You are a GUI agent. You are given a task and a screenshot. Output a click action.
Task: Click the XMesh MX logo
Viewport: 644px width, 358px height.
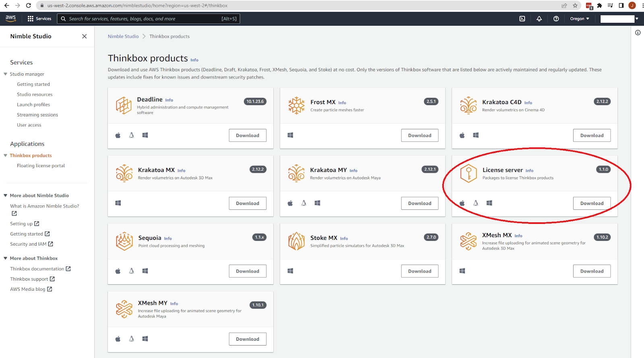click(x=469, y=241)
